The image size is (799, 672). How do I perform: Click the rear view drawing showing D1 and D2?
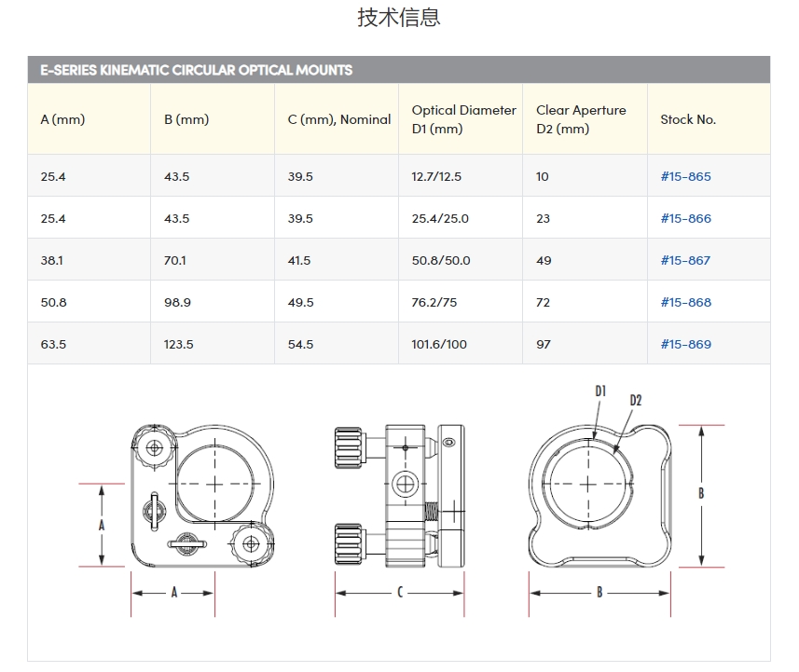(599, 496)
